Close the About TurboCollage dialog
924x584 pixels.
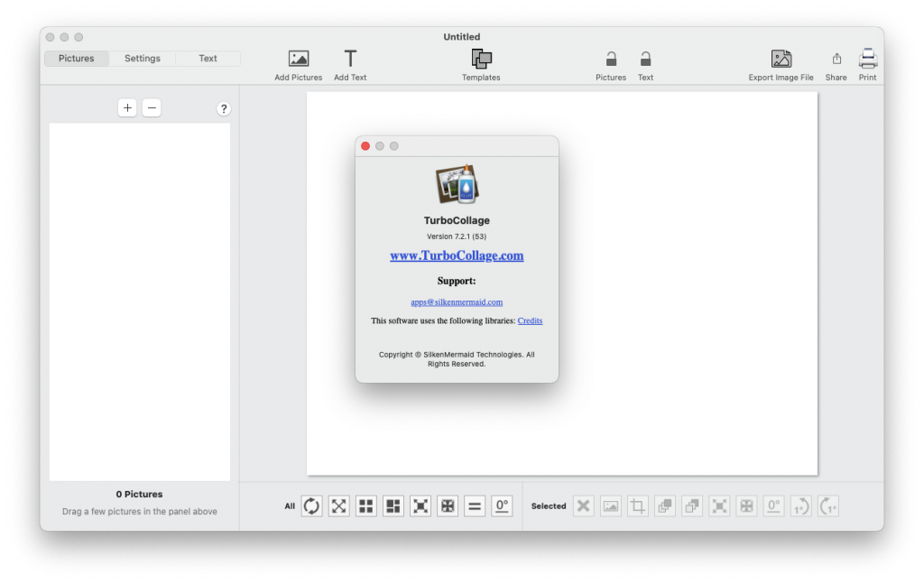tap(365, 146)
